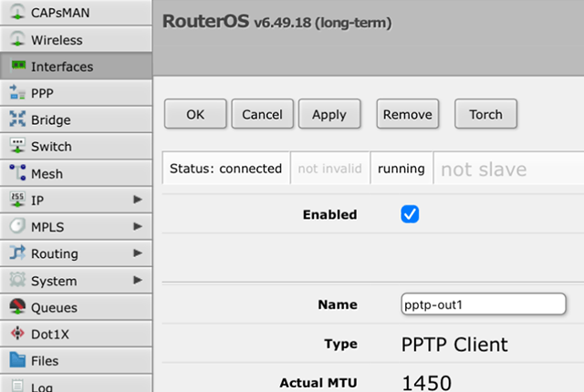
Task: Click the RouterOS v6.49.18 title
Action: coord(276,22)
